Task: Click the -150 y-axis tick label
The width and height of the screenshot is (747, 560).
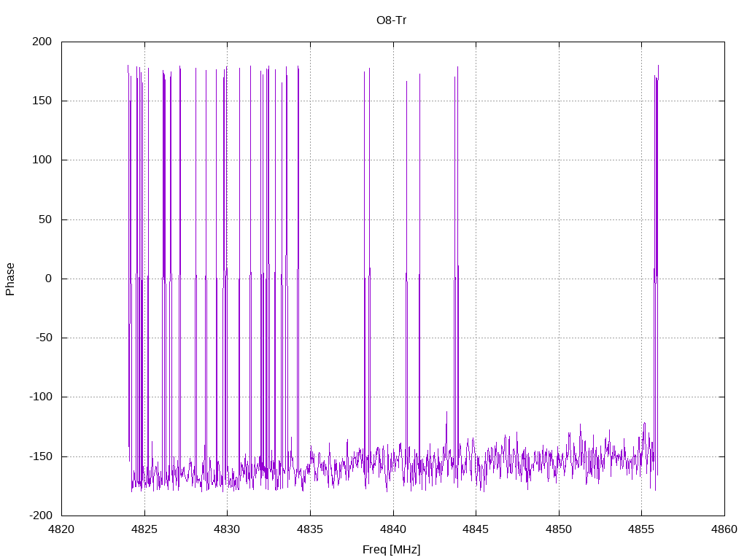Action: coord(40,456)
